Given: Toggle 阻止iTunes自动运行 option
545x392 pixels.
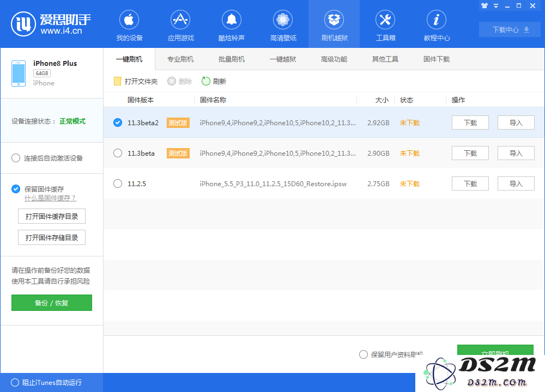Looking at the screenshot, I should point(15,382).
